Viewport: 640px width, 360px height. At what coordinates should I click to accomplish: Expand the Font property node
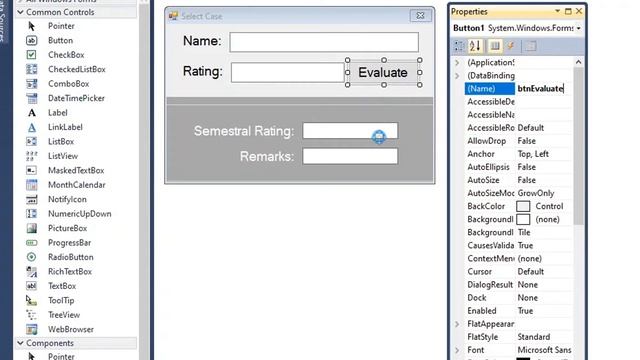458,350
